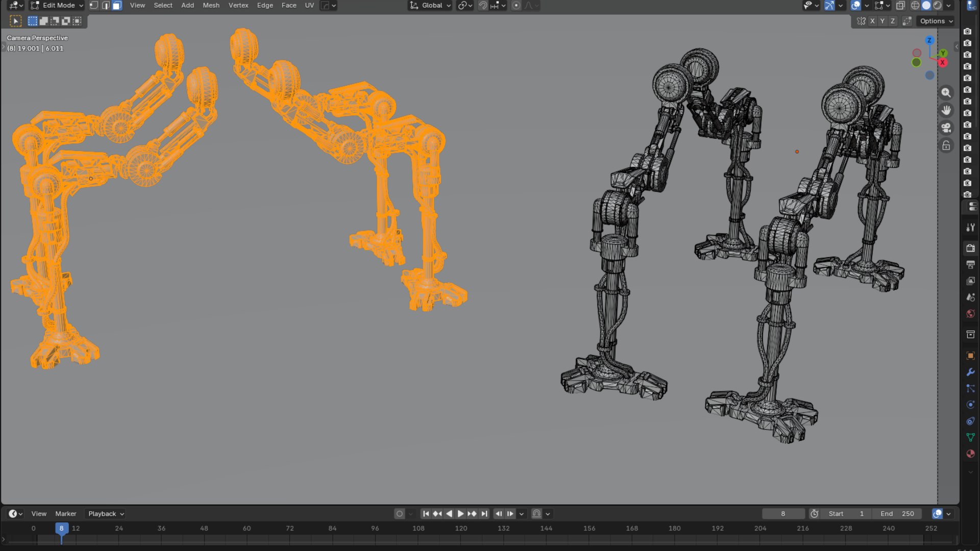980x551 pixels.
Task: Click the pan view hand button
Action: (946, 110)
